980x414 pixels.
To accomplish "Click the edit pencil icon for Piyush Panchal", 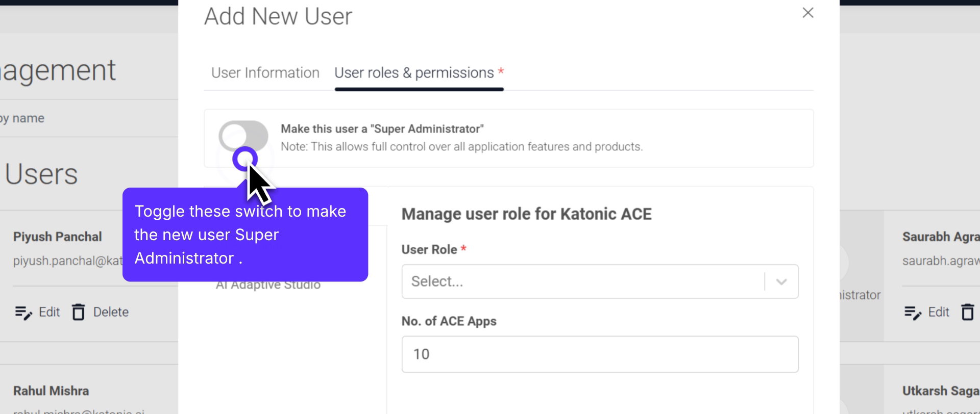I will pyautogui.click(x=23, y=312).
